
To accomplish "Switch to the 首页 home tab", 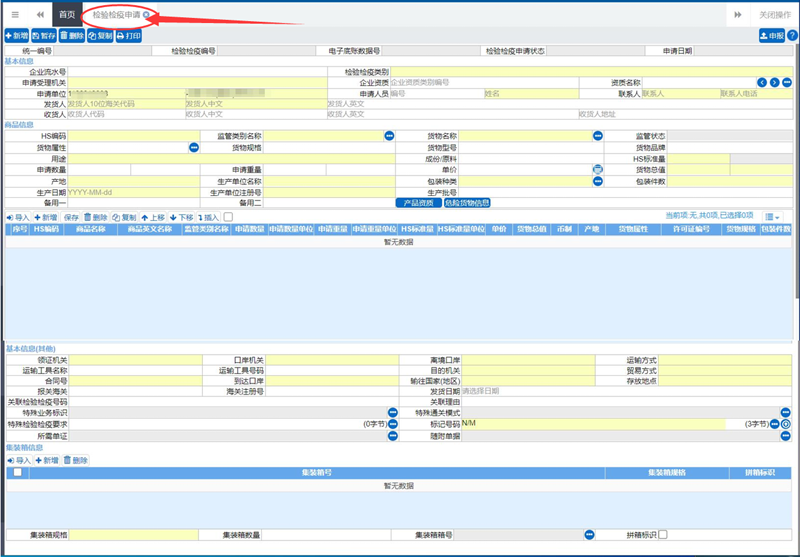I will tap(66, 15).
